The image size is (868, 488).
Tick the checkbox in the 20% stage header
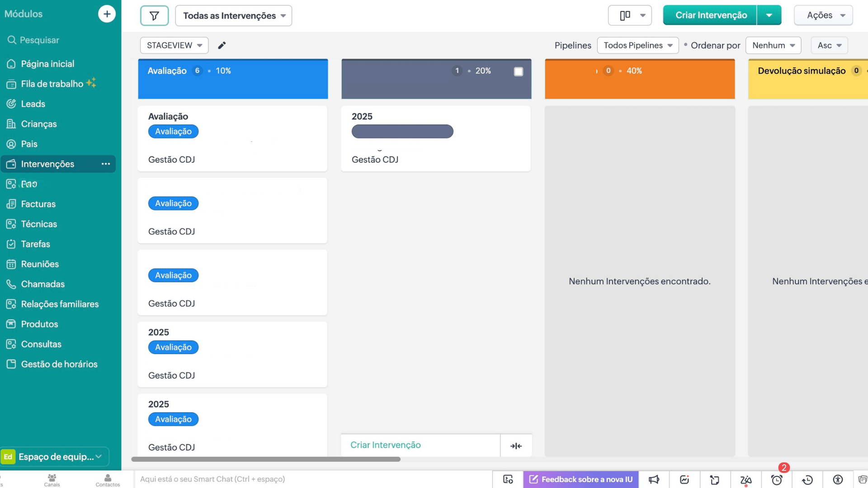pyautogui.click(x=519, y=71)
